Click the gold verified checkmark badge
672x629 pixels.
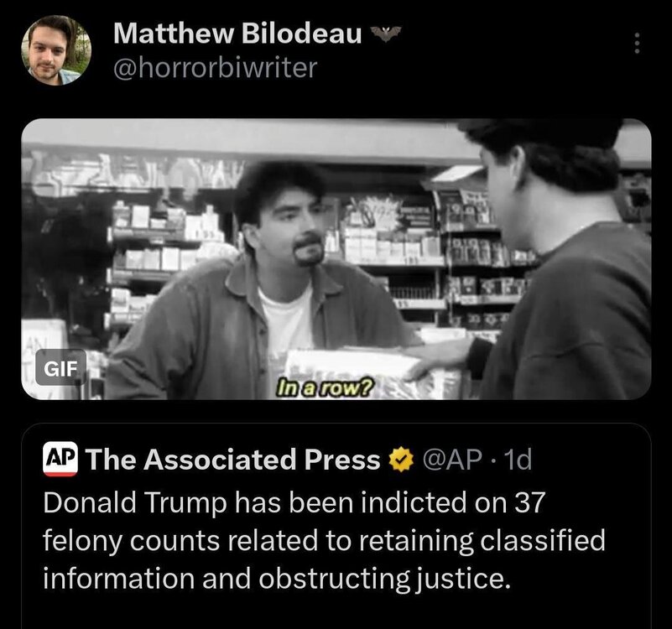click(x=401, y=460)
